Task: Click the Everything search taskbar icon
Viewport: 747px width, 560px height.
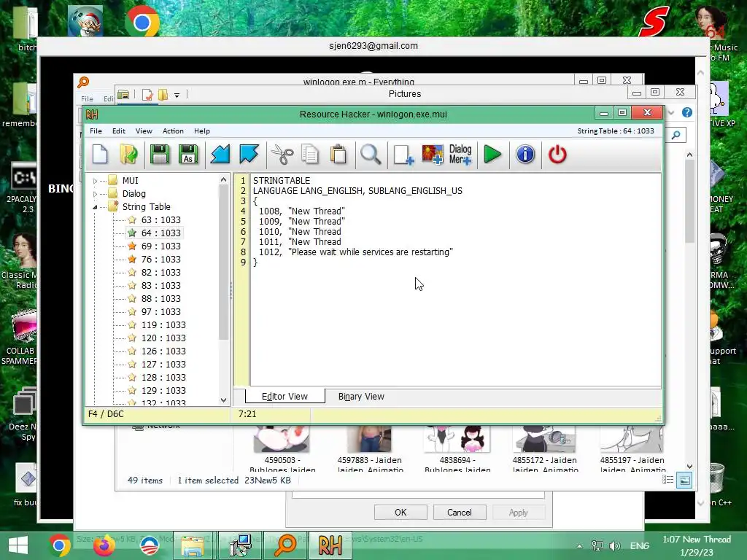Action: point(285,545)
